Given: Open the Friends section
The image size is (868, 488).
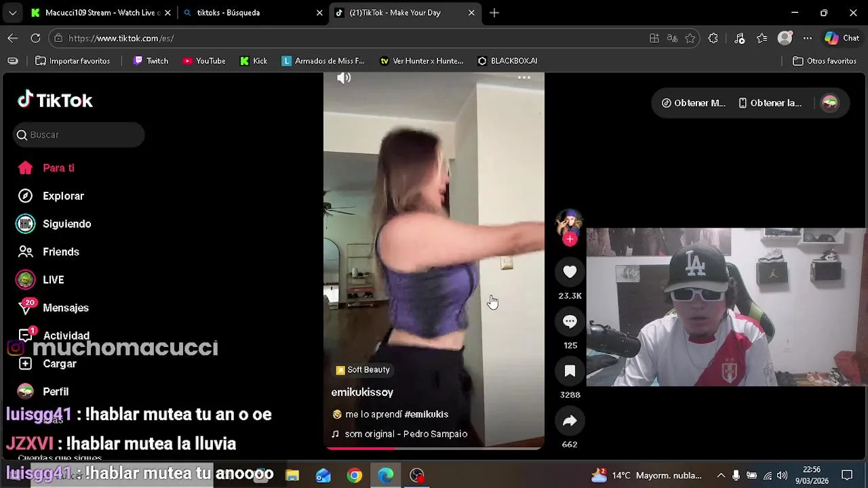Looking at the screenshot, I should point(48,251).
